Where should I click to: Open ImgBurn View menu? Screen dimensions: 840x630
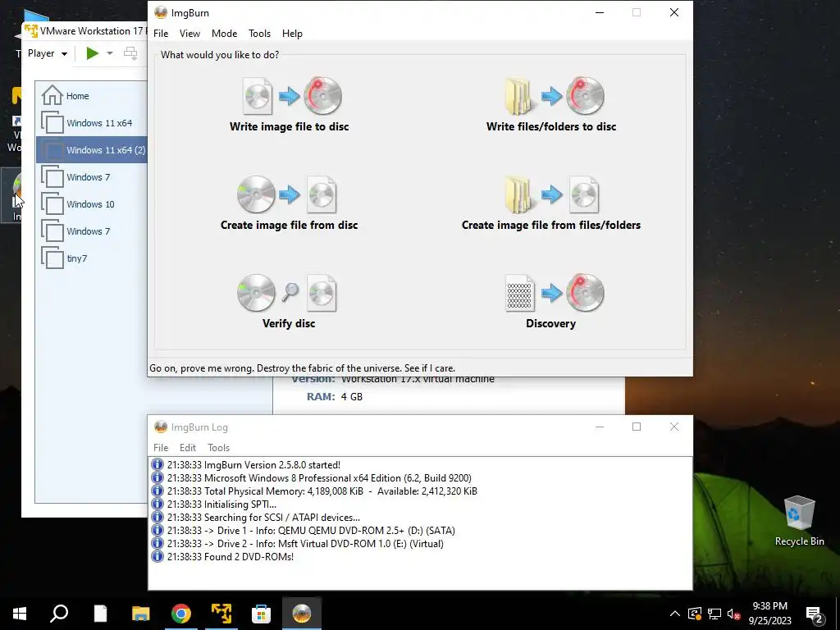[x=189, y=33]
